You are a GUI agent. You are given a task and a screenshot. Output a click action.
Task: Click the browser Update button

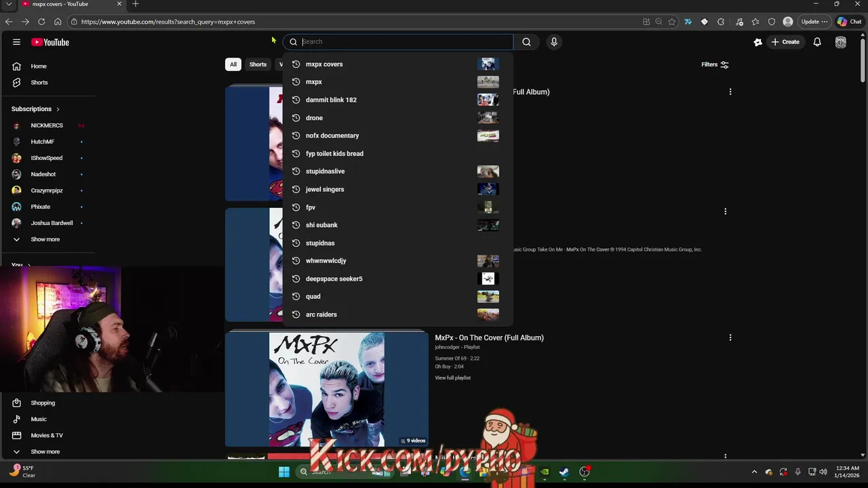[x=814, y=22]
